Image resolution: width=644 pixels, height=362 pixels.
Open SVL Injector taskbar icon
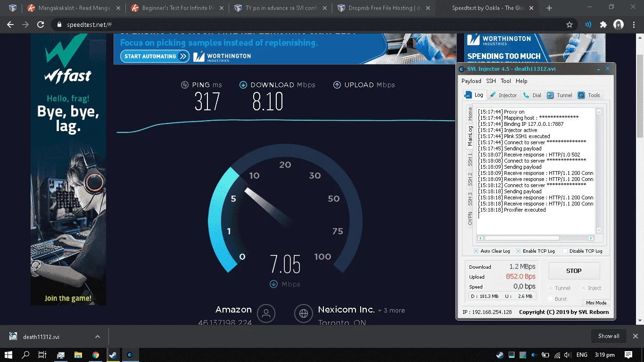tap(131, 354)
